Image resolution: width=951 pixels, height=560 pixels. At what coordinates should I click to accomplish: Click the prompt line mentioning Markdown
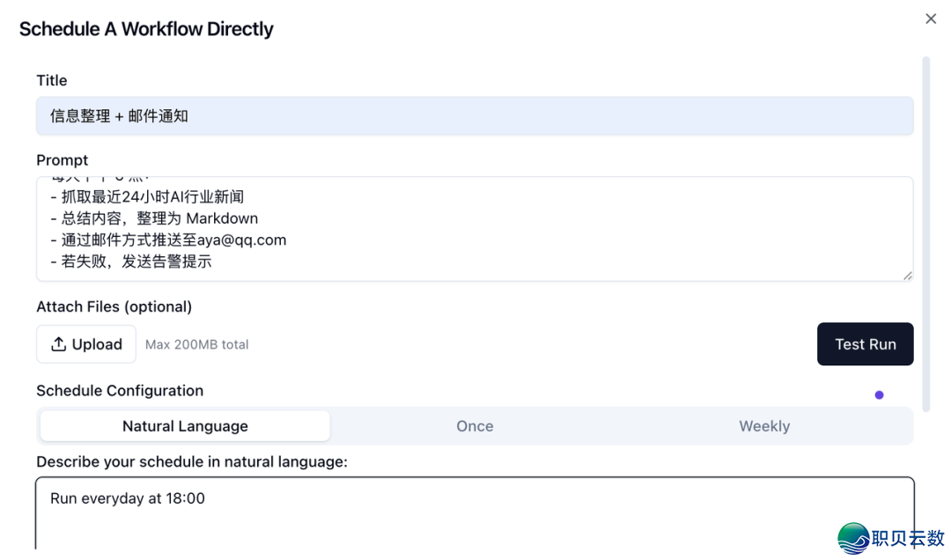tap(159, 218)
